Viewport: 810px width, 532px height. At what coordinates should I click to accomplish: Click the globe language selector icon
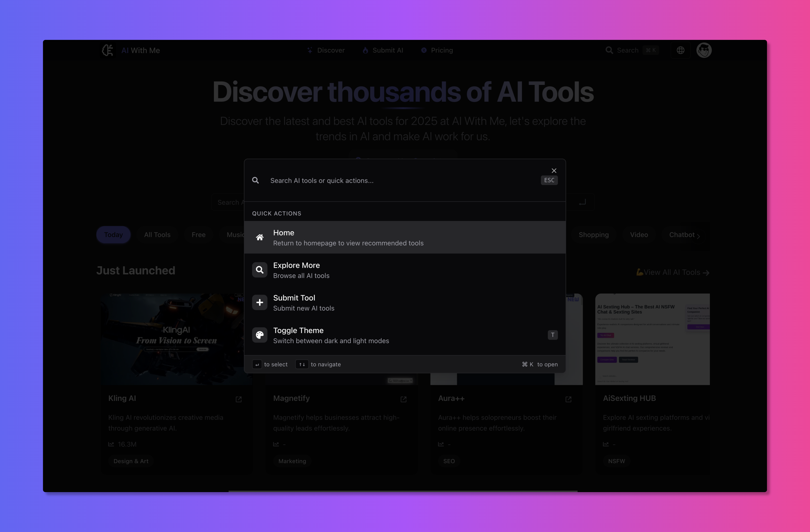point(680,50)
